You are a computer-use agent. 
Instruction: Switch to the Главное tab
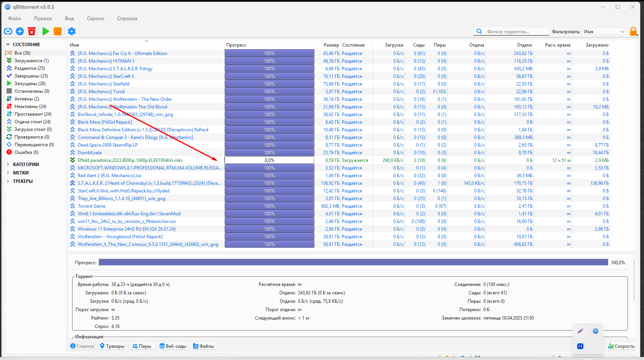pyautogui.click(x=82, y=346)
